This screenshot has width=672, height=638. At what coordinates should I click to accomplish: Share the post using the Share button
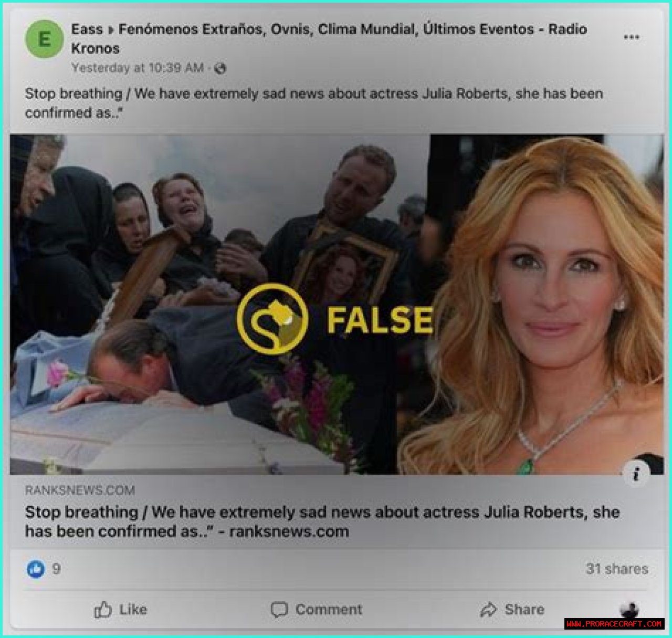[512, 610]
